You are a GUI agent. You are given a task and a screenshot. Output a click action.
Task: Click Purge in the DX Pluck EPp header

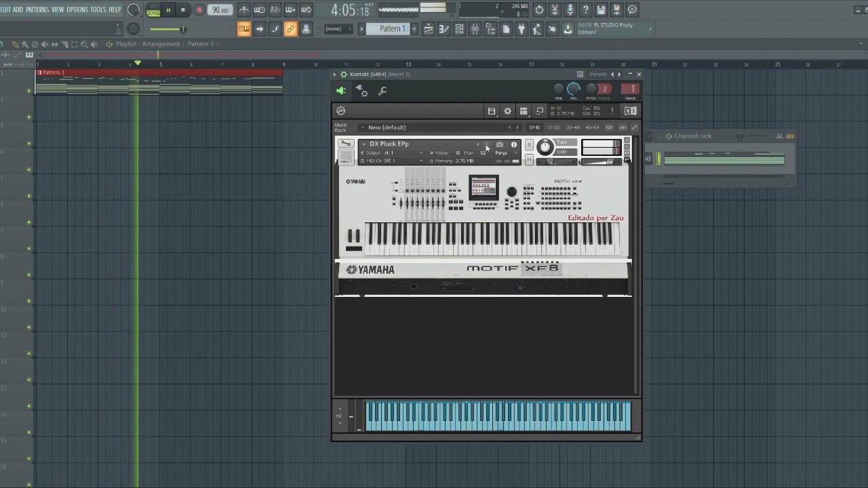pyautogui.click(x=501, y=153)
